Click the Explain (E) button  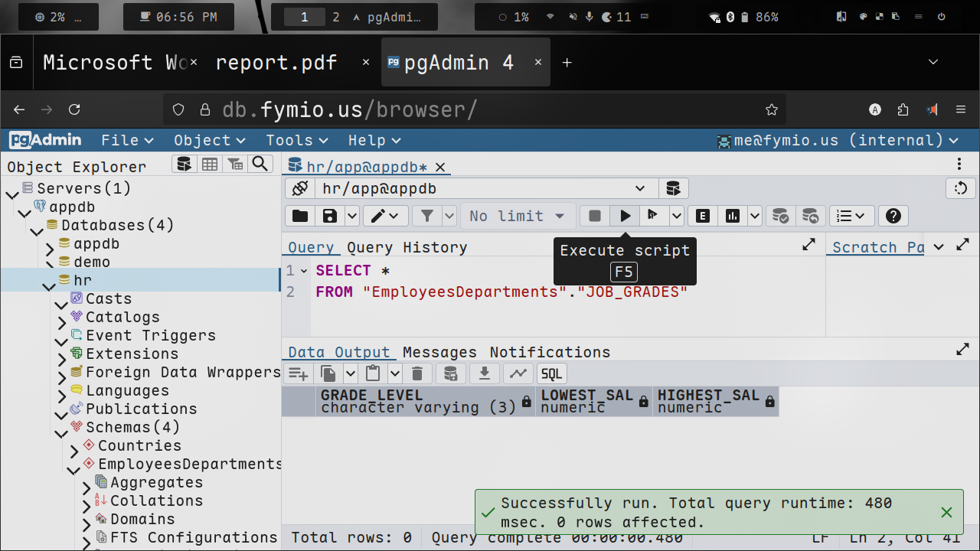pos(702,217)
